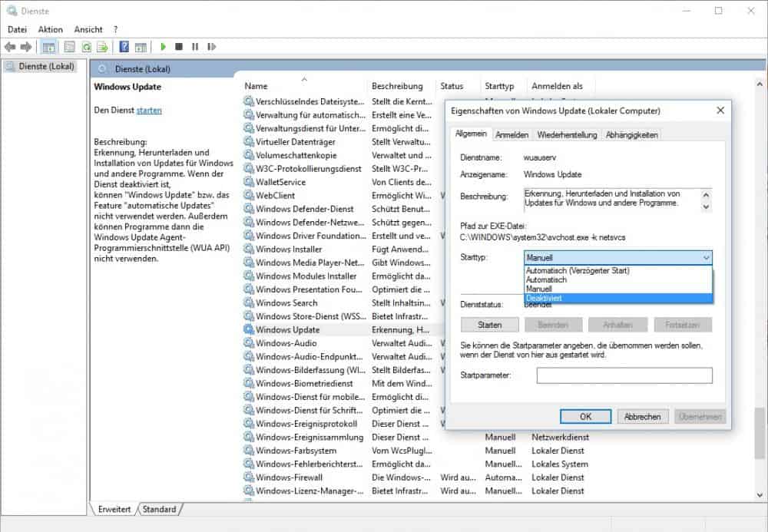Close the Windows Update properties dialog
This screenshot has width=768, height=532.
coord(720,111)
